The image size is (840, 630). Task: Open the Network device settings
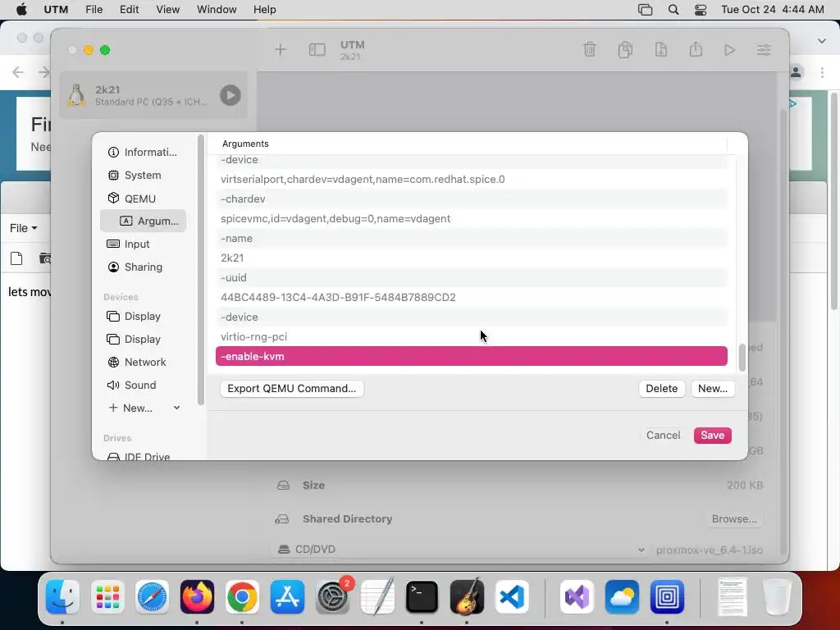pyautogui.click(x=143, y=362)
